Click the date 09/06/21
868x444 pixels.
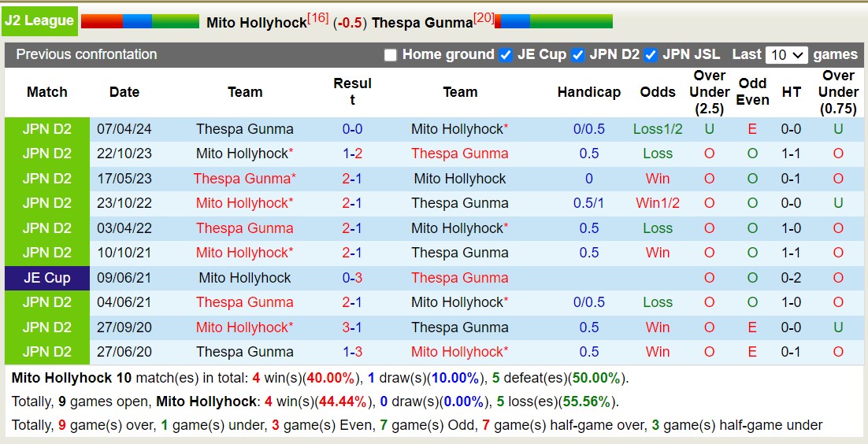(x=124, y=278)
